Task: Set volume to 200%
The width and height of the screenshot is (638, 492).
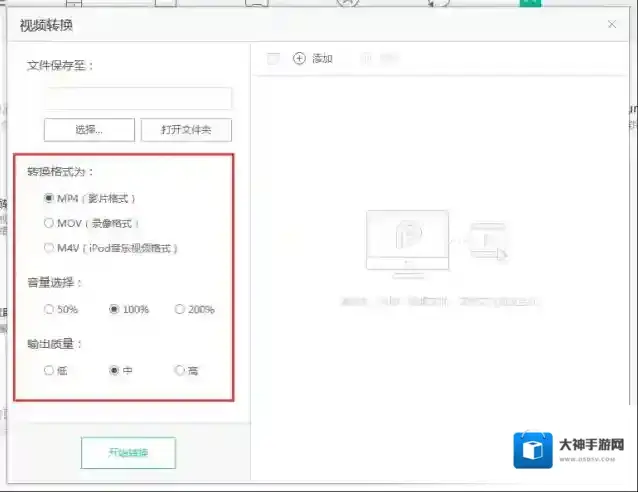Action: click(x=179, y=309)
